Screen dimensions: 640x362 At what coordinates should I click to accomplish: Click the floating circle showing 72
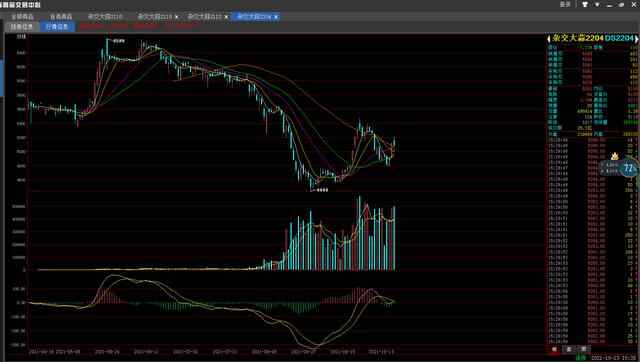click(x=629, y=168)
